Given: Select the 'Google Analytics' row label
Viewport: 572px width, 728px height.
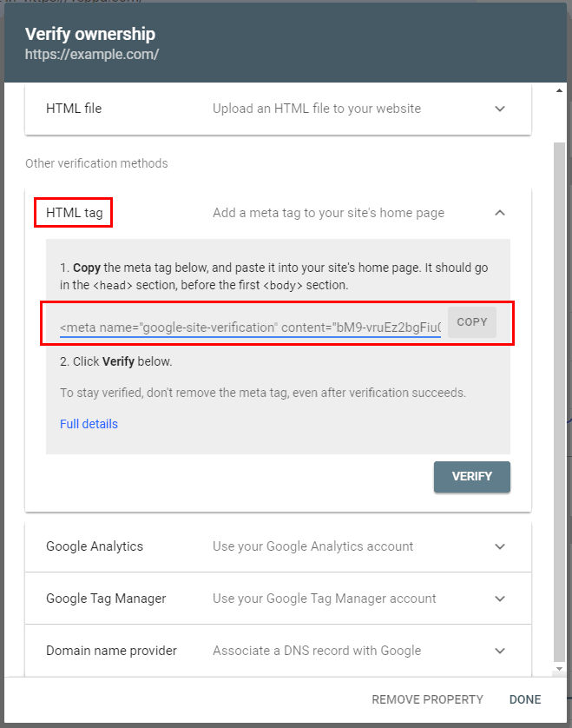Looking at the screenshot, I should [x=95, y=546].
